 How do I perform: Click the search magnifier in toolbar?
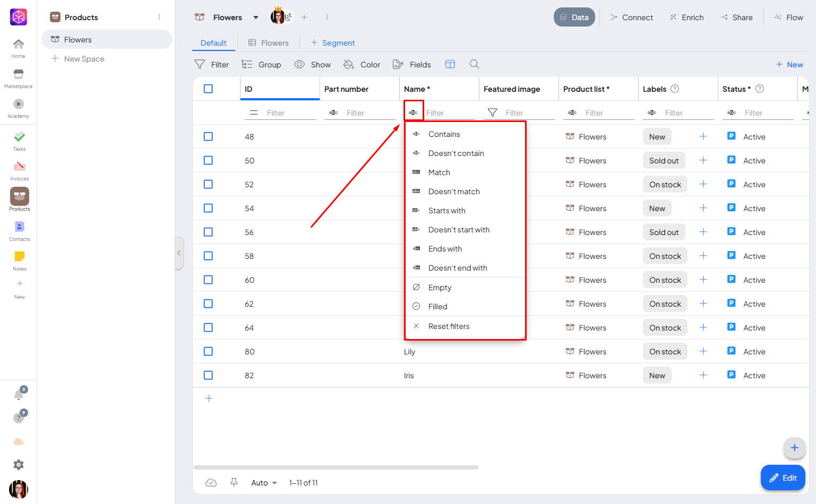tap(474, 64)
